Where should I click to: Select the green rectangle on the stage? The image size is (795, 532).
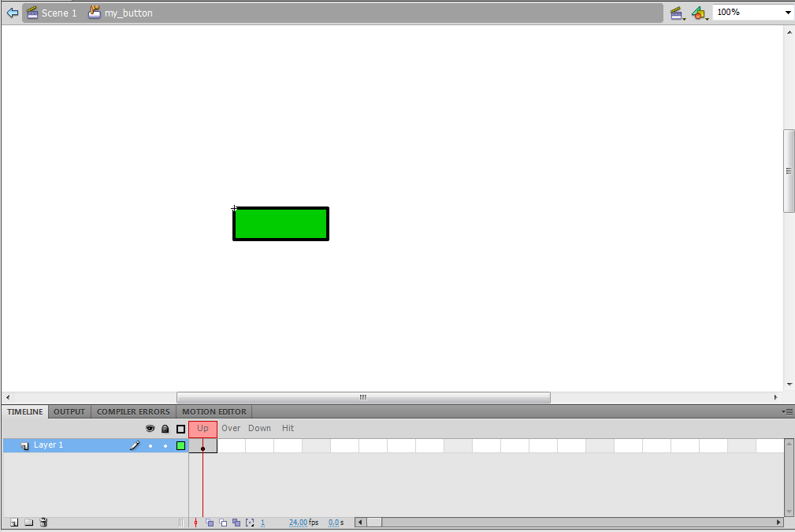point(280,224)
